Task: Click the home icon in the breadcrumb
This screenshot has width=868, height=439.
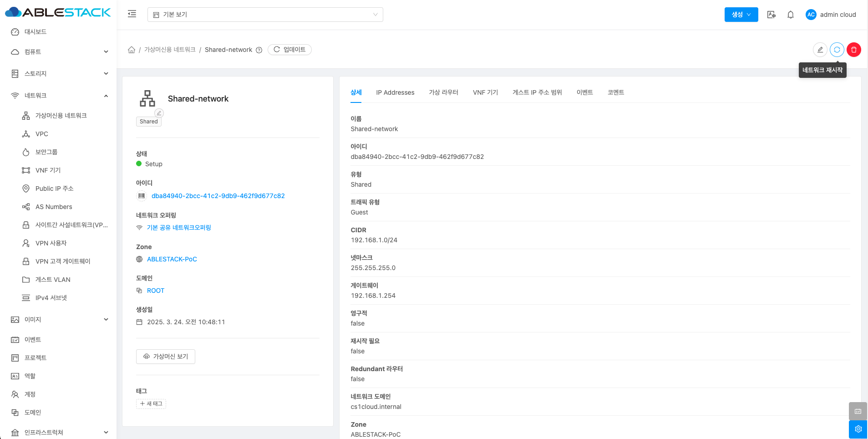Action: (132, 50)
